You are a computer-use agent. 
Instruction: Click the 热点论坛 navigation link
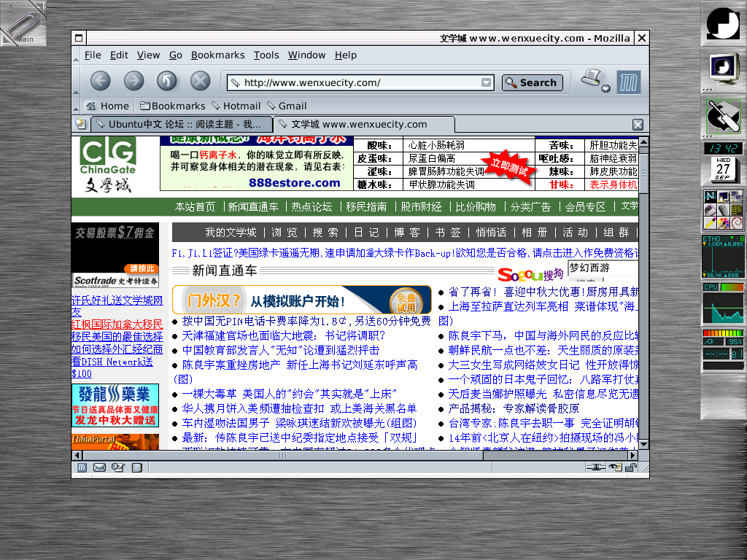click(x=311, y=206)
